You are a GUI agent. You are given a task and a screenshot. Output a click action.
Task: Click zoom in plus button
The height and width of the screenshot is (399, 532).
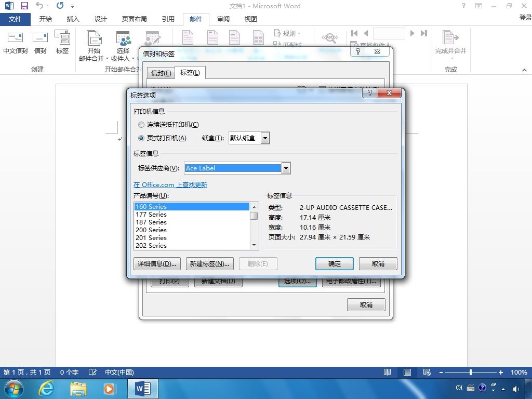[x=500, y=372]
